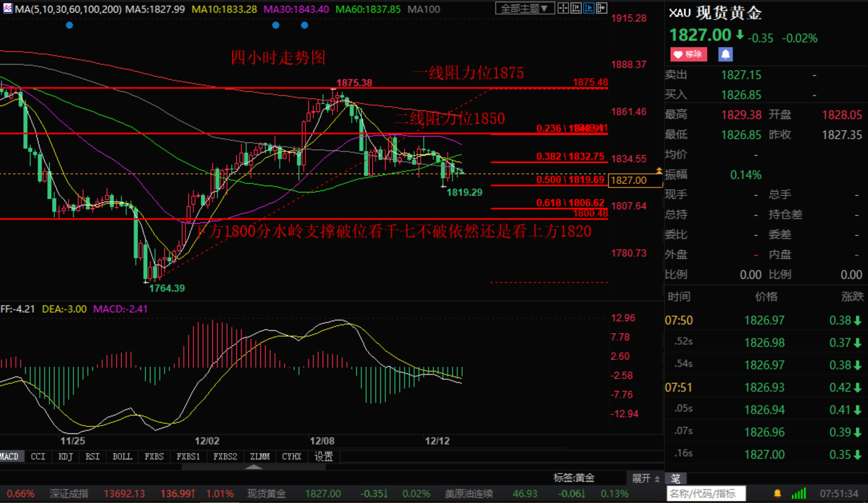
Task: Click the 笔 tick tab button
Action: pos(676,478)
